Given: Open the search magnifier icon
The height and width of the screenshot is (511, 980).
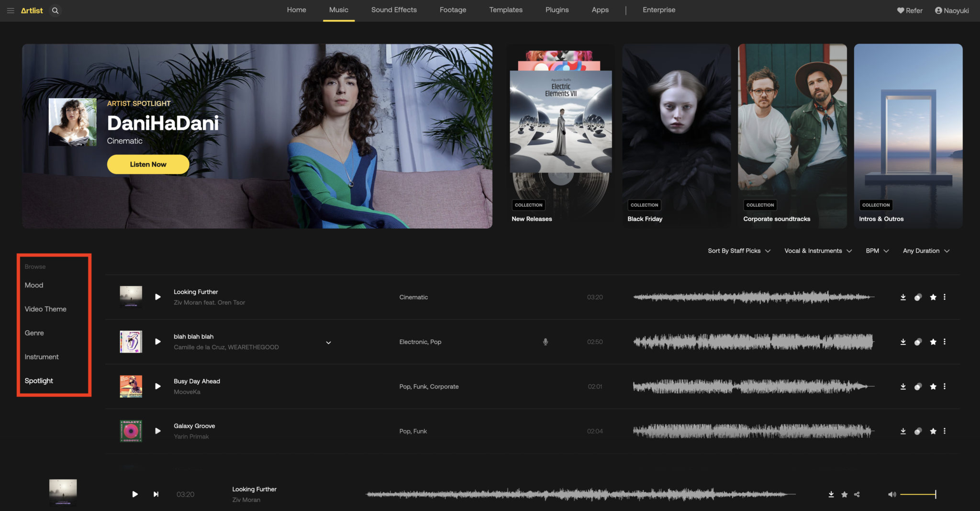Looking at the screenshot, I should pyautogui.click(x=56, y=11).
